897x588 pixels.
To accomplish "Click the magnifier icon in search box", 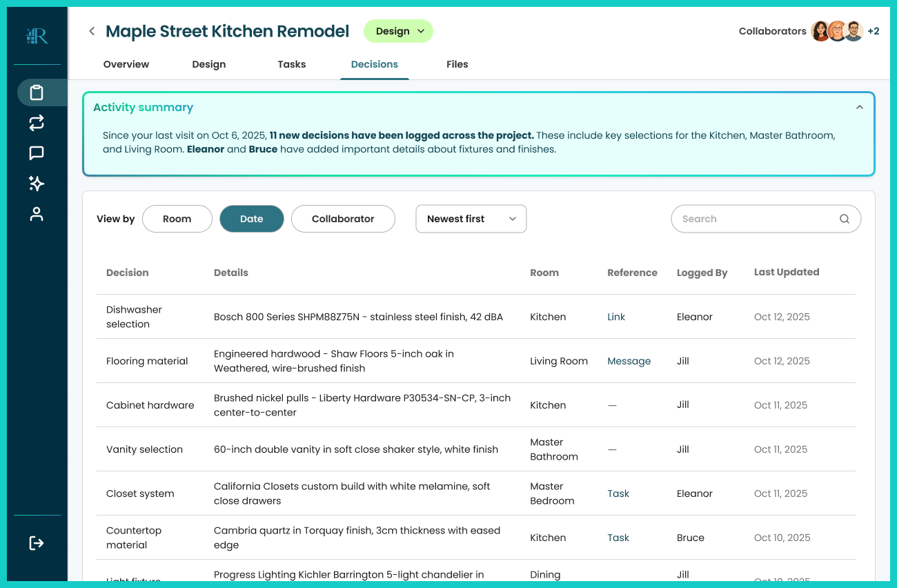I will tap(845, 219).
